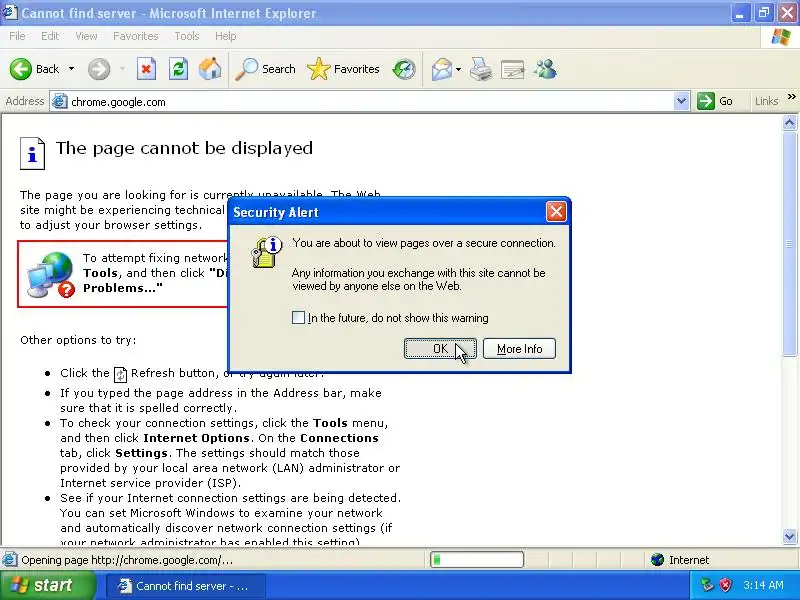Click the More Info button

pos(519,348)
